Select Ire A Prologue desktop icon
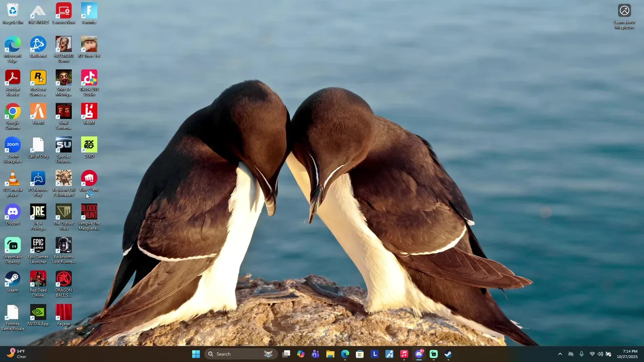 pyautogui.click(x=38, y=217)
